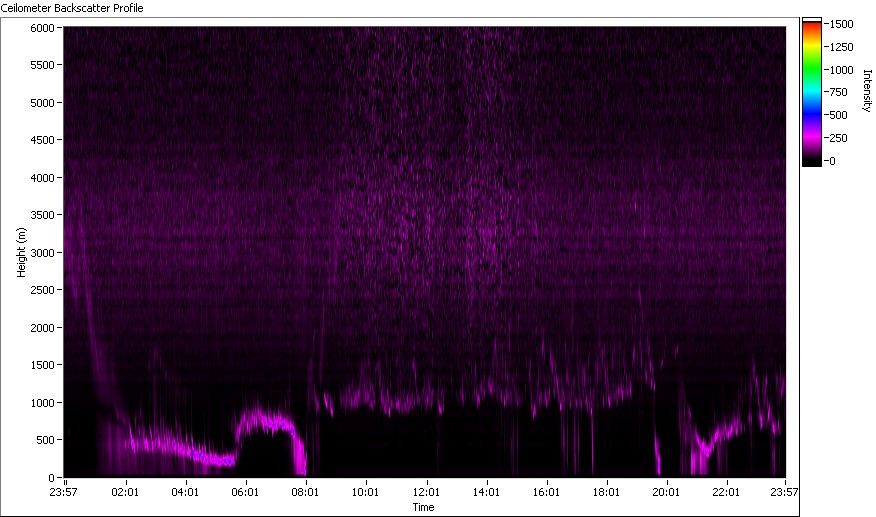Pick the 1250 intensity scale value
Image resolution: width=876 pixels, height=517 pixels.
[841, 47]
